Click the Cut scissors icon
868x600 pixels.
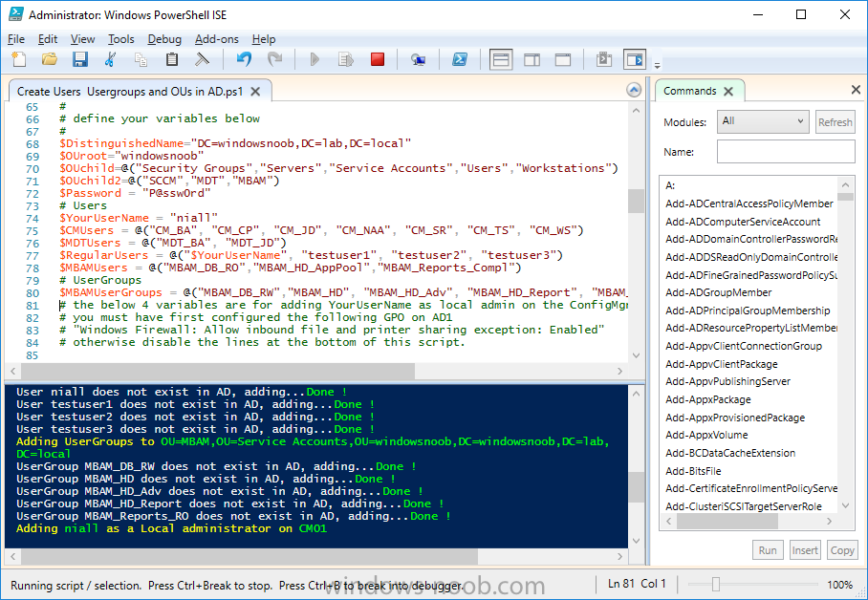pos(111,60)
